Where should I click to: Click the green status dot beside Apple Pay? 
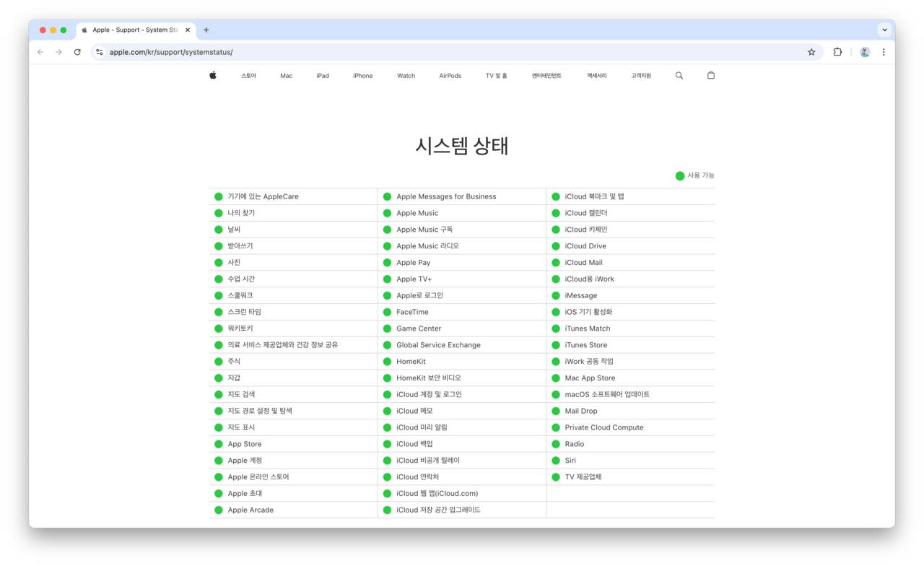coord(387,263)
